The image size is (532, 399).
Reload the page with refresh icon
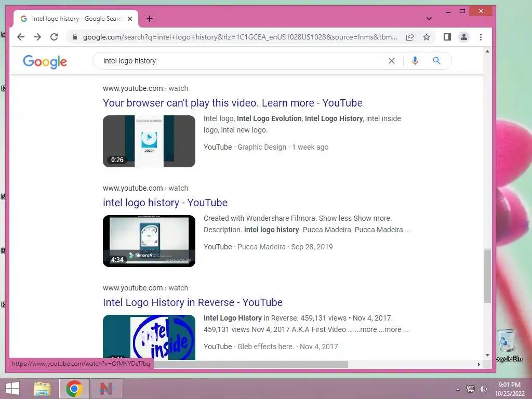coord(54,37)
